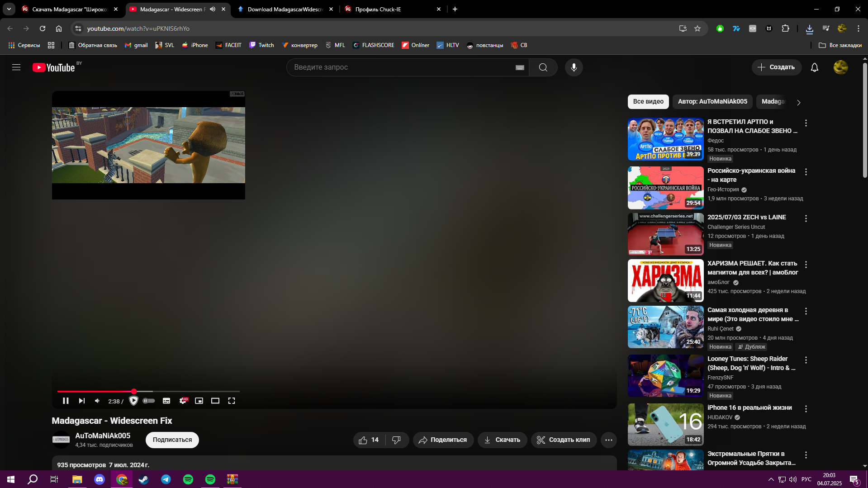The width and height of the screenshot is (868, 488).
Task: Switch to the Download MadagascarWidescreen tab
Action: [285, 9]
